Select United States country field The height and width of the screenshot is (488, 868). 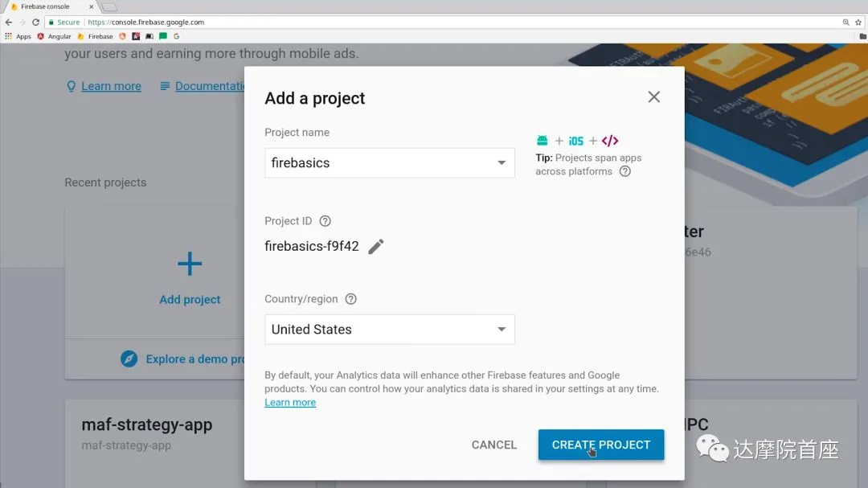pyautogui.click(x=390, y=330)
